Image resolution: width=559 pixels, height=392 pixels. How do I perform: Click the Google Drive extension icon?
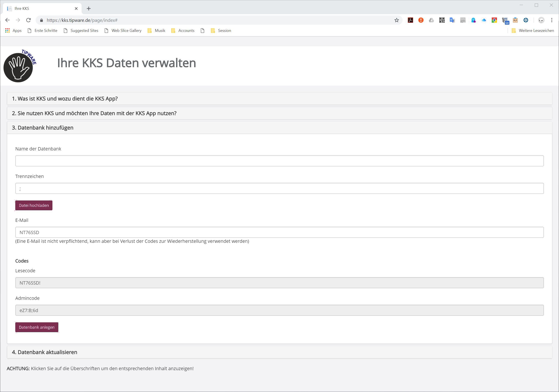(431, 20)
